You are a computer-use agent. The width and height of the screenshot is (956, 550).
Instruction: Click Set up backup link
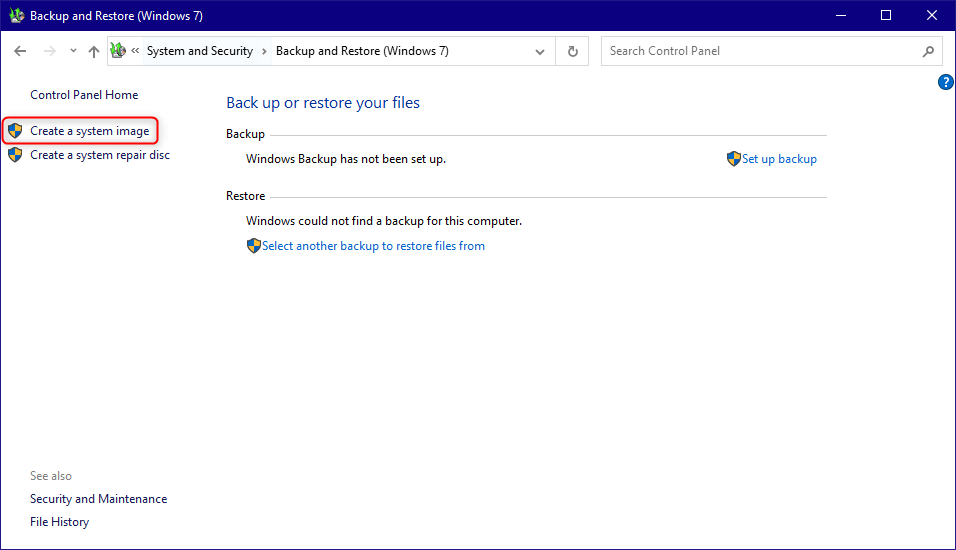coord(779,159)
